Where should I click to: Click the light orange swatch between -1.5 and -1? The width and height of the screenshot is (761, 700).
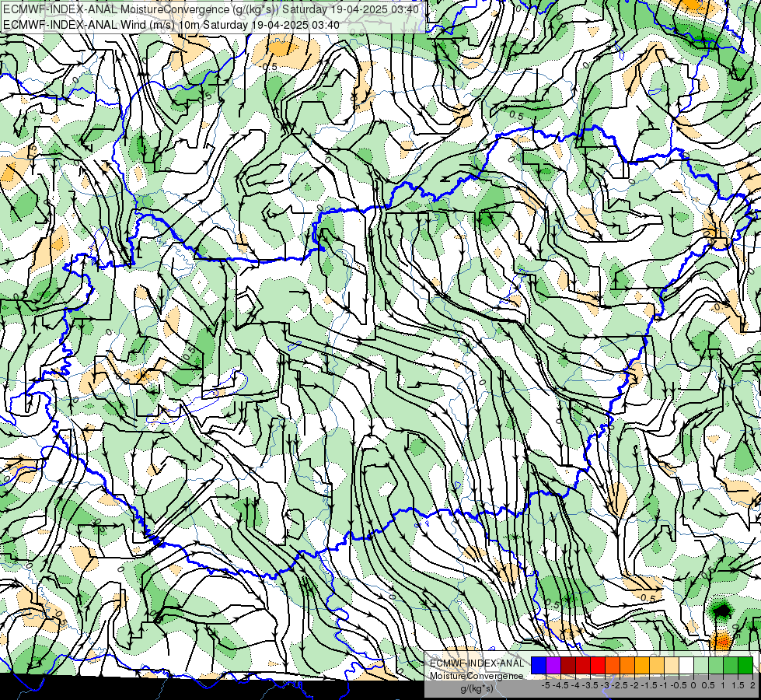pos(657,666)
